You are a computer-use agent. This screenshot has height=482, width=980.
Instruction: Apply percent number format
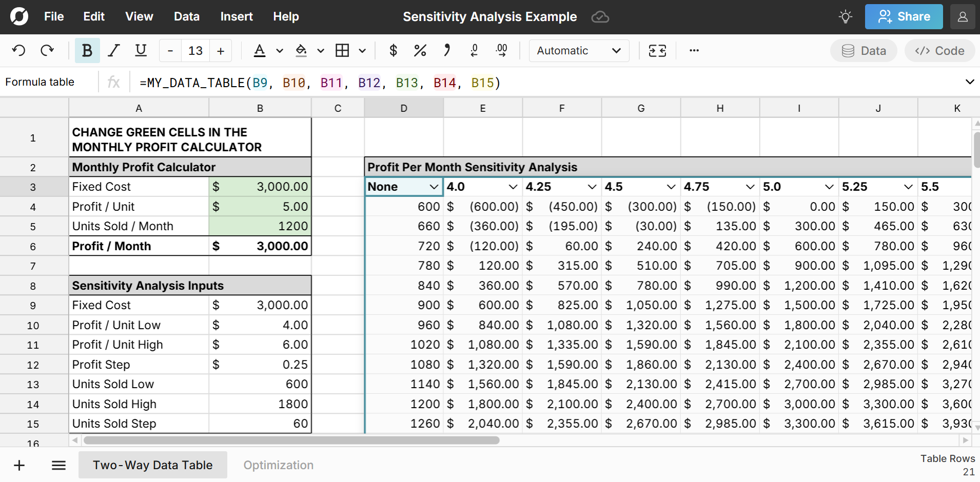420,51
